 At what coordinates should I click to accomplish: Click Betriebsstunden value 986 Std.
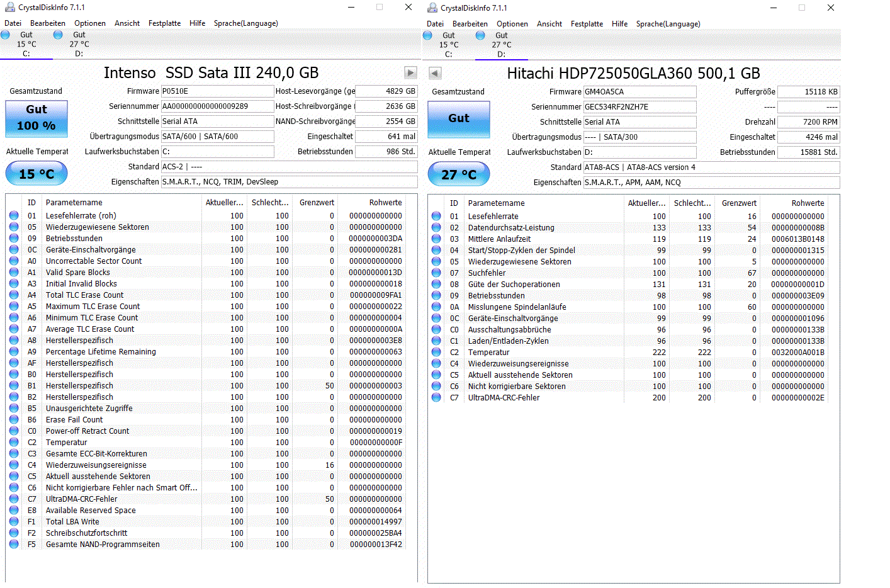coord(386,152)
